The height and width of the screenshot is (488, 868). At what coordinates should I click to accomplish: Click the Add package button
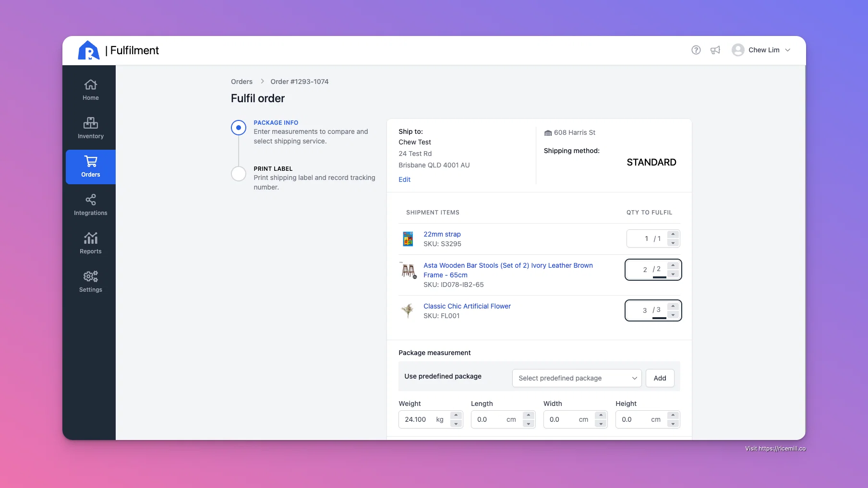660,378
